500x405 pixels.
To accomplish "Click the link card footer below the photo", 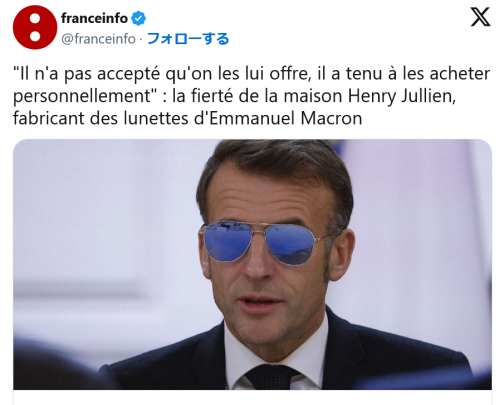I will [x=252, y=397].
